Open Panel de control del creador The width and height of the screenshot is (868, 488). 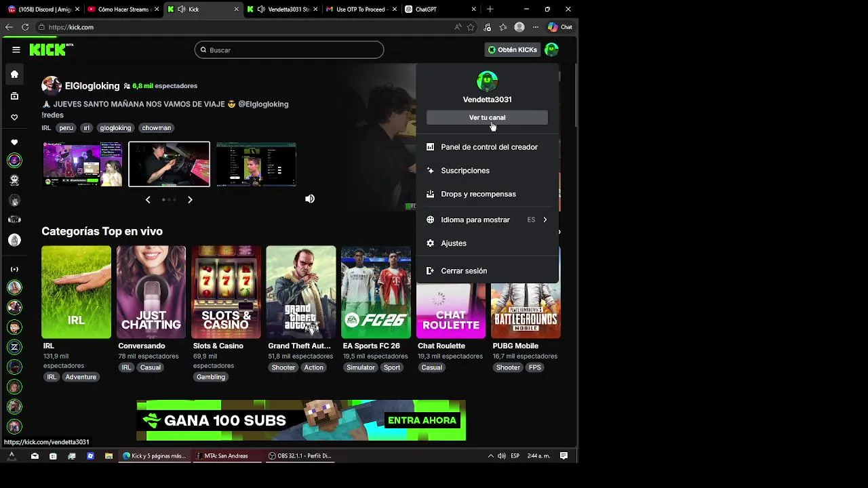coord(487,147)
